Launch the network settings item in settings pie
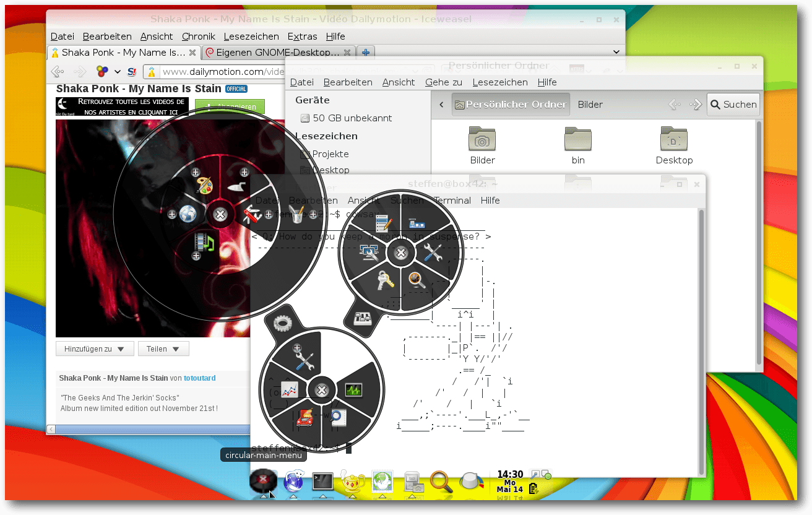 (417, 223)
